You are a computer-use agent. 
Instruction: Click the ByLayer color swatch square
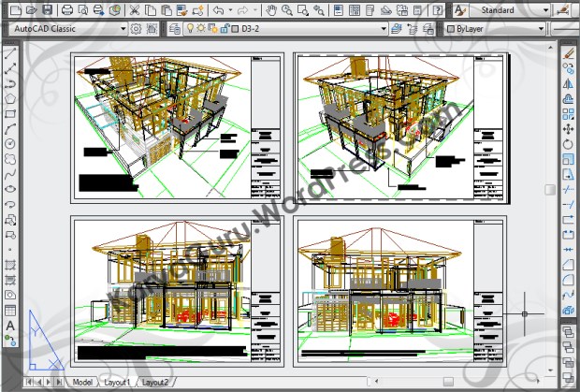point(451,28)
